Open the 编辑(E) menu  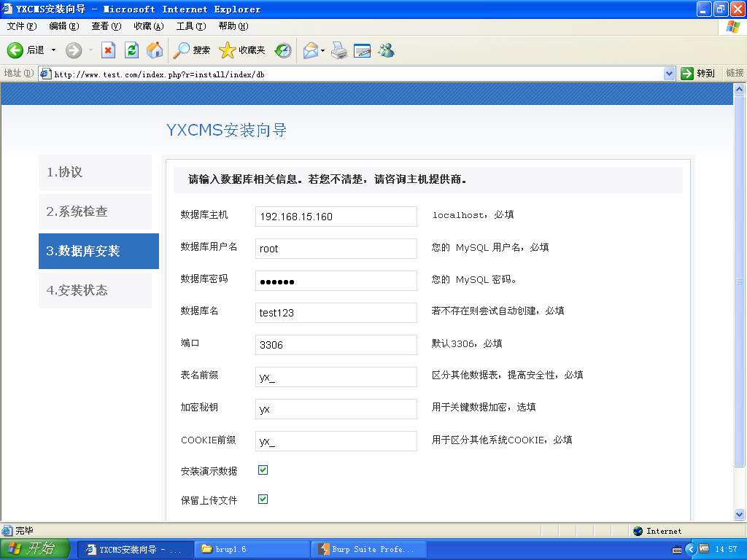(x=64, y=26)
